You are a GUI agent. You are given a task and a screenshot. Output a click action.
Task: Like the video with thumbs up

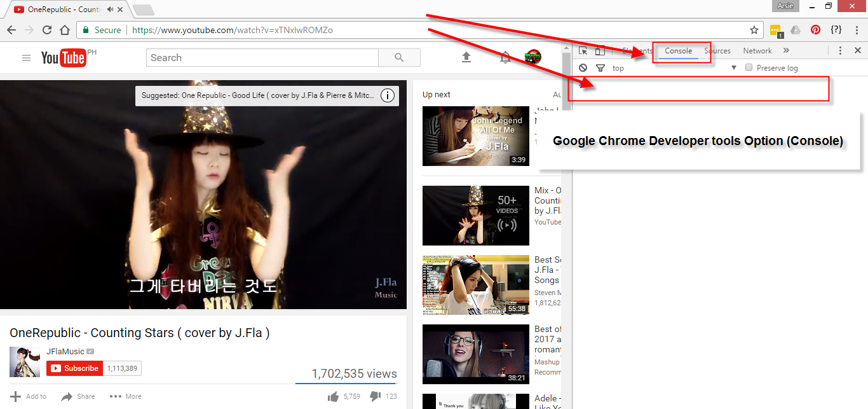pos(333,396)
